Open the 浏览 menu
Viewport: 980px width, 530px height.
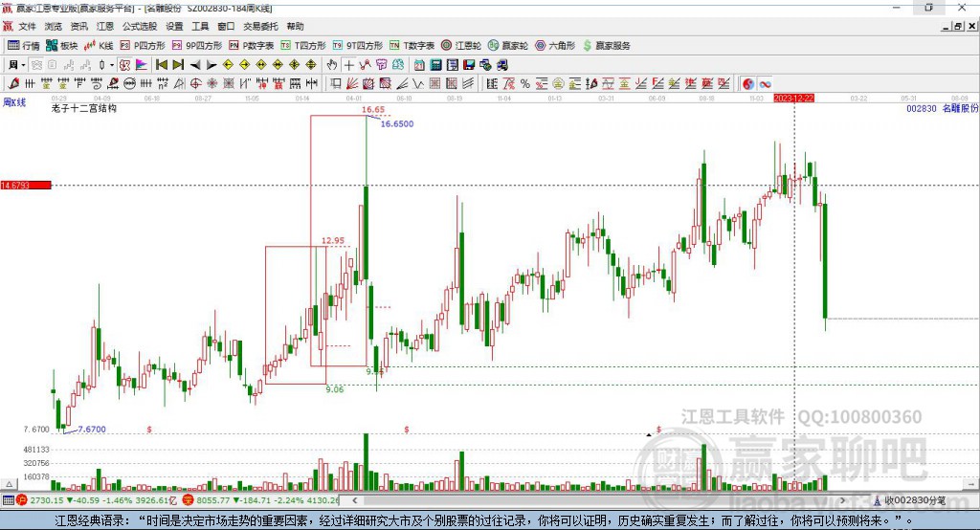54,26
